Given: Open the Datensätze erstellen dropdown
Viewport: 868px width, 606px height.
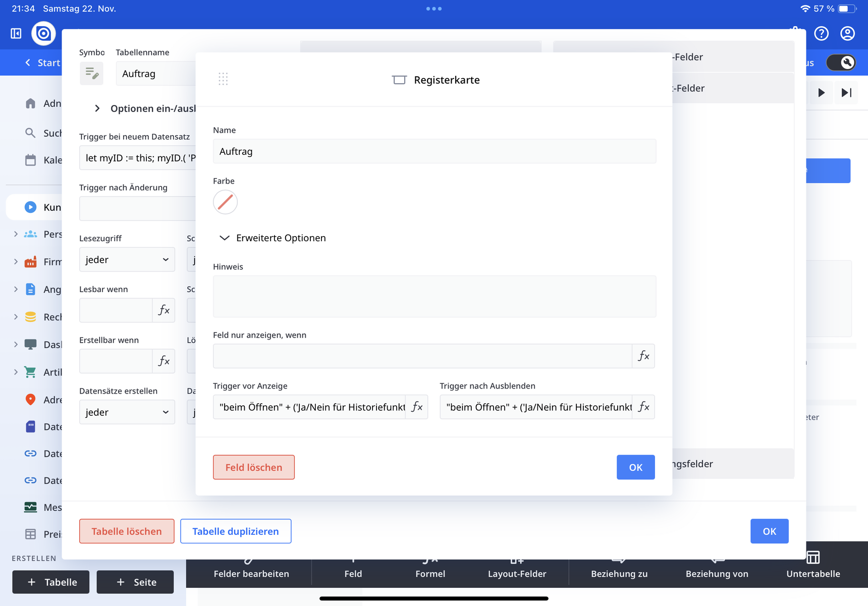Looking at the screenshot, I should coord(127,412).
